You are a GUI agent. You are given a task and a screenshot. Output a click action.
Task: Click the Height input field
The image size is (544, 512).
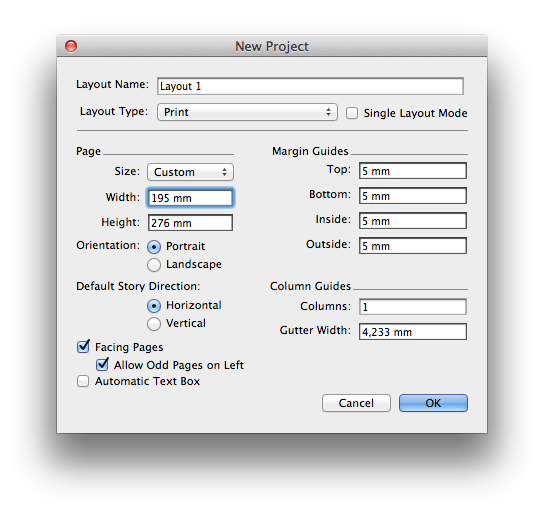click(x=190, y=223)
